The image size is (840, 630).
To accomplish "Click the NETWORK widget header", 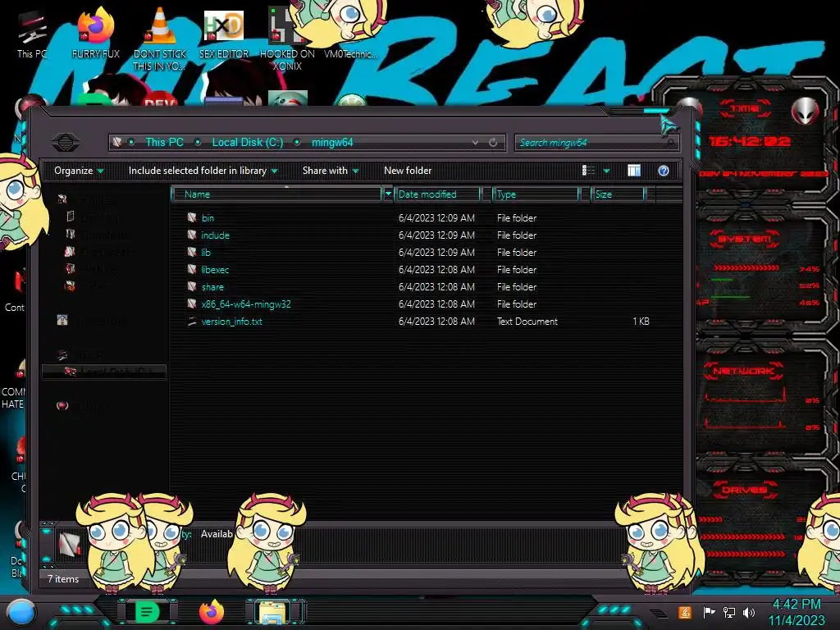I will [743, 371].
